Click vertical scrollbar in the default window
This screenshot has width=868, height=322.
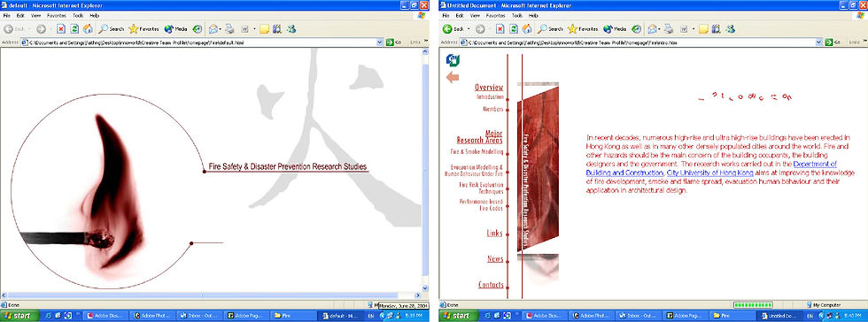tap(425, 169)
